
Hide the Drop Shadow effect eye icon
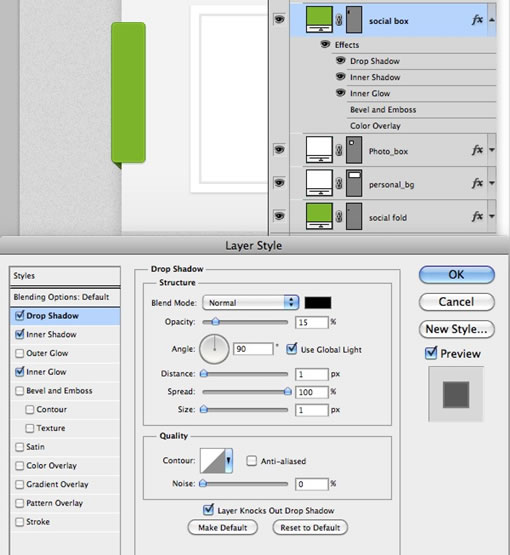point(340,60)
